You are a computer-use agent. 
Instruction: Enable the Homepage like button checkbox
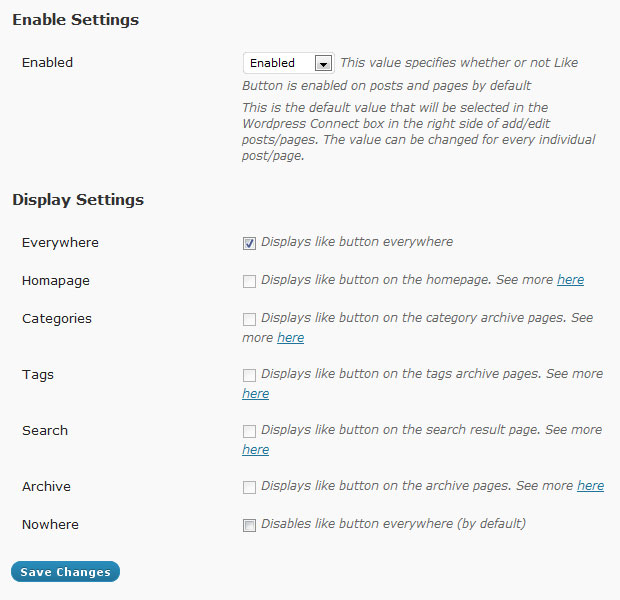(249, 281)
